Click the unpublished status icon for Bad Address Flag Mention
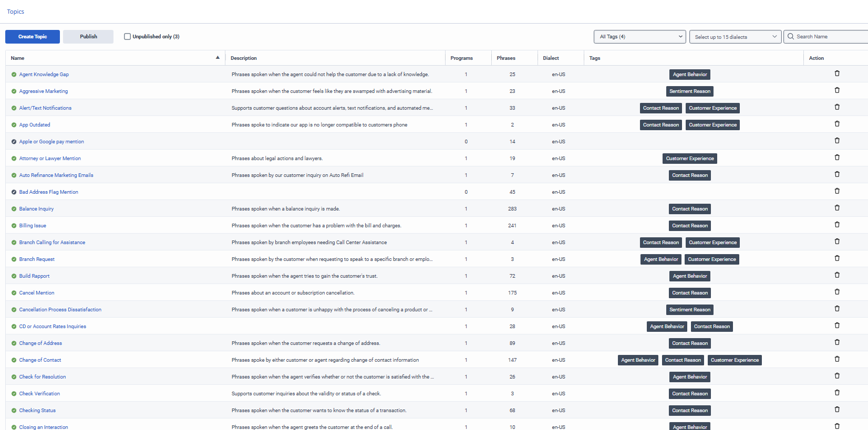 14,192
